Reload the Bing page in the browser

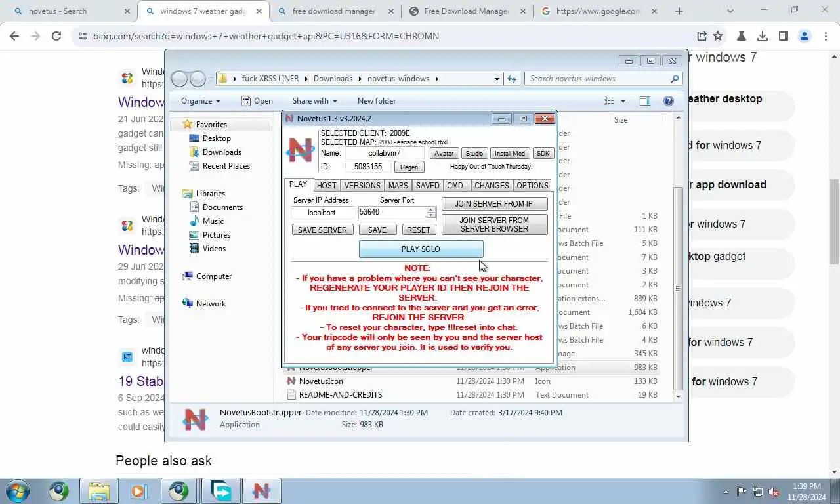pos(56,37)
